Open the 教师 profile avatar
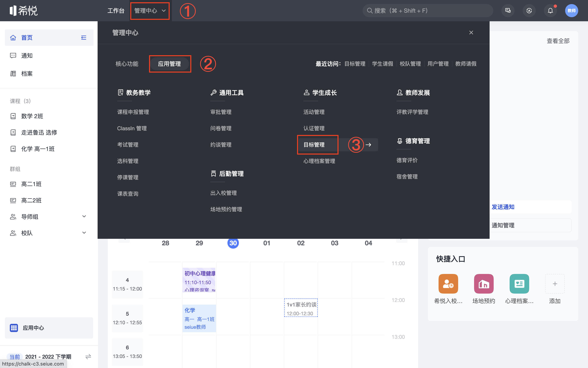 tap(571, 10)
